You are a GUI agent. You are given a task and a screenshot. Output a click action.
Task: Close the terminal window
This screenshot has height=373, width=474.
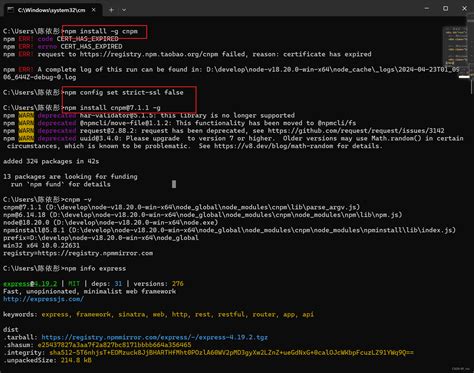464,9
